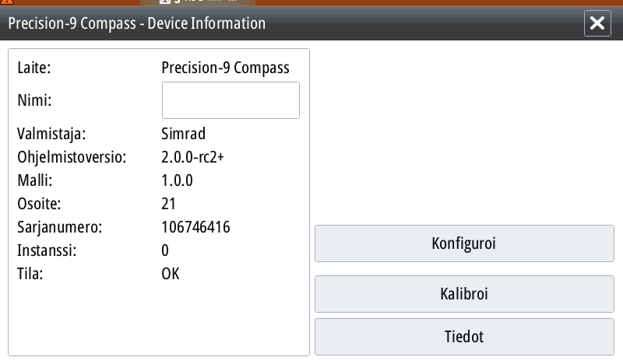Screen dimensions: 623x364
Task: Click the Instanssi value 0
Action: coord(165,250)
